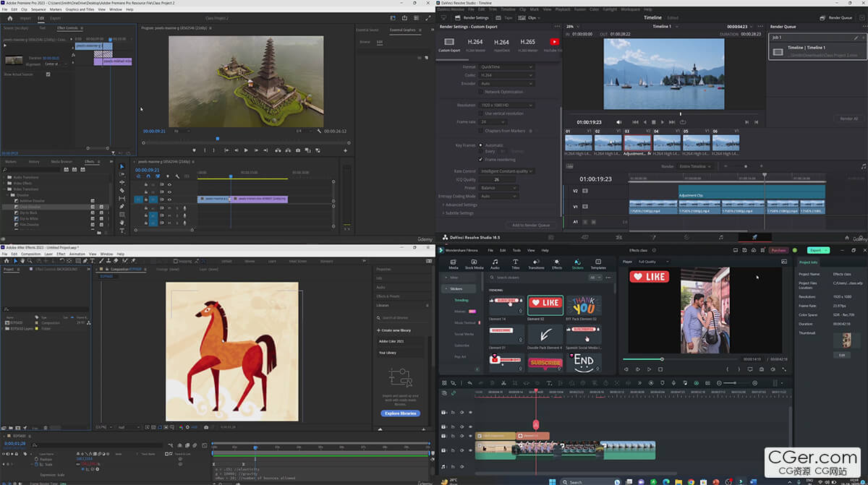Image resolution: width=868 pixels, height=485 pixels.
Task: Stop playback in the DaVinci viewer
Action: [653, 122]
